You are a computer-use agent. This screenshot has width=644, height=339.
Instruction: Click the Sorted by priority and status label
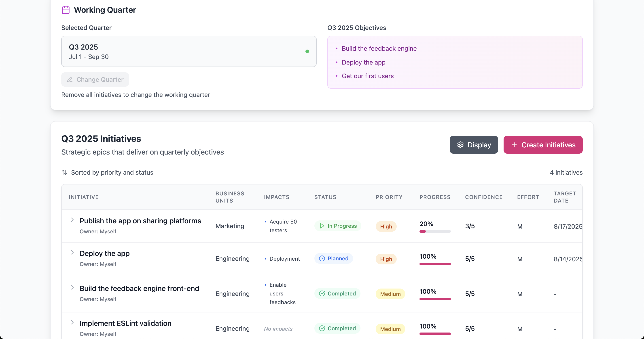[112, 172]
